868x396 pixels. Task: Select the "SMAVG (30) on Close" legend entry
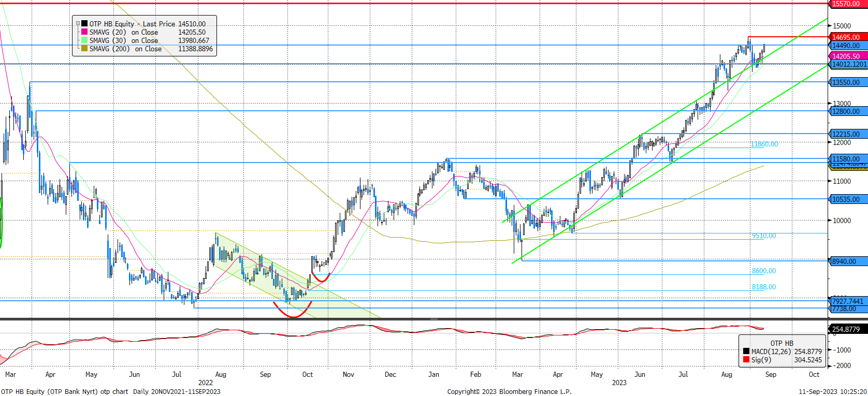(x=124, y=40)
